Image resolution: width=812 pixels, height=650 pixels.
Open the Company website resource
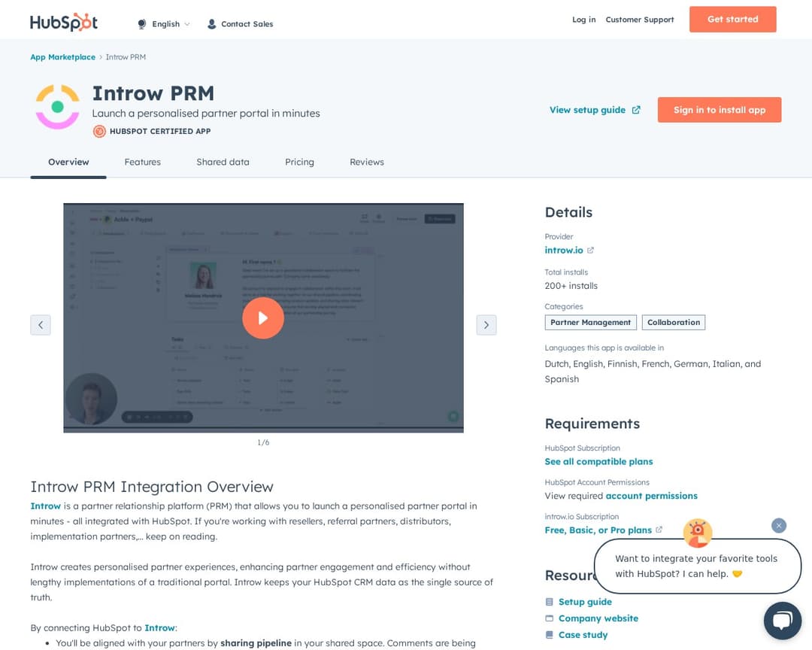click(598, 618)
